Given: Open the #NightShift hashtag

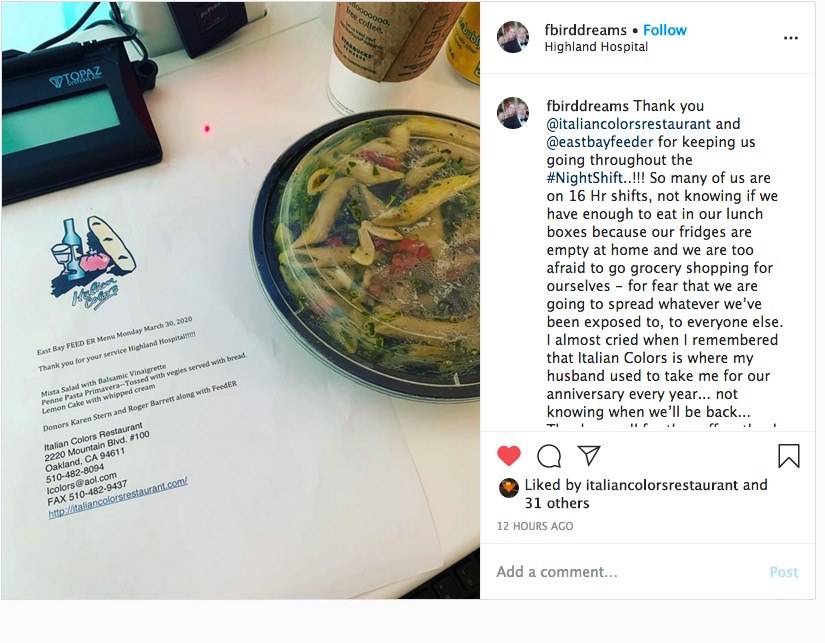Looking at the screenshot, I should pos(585,178).
